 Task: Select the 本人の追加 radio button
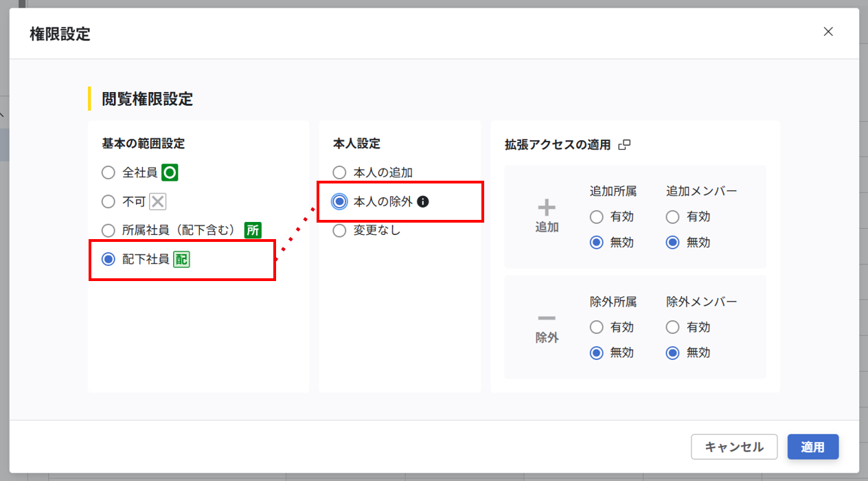click(x=339, y=172)
